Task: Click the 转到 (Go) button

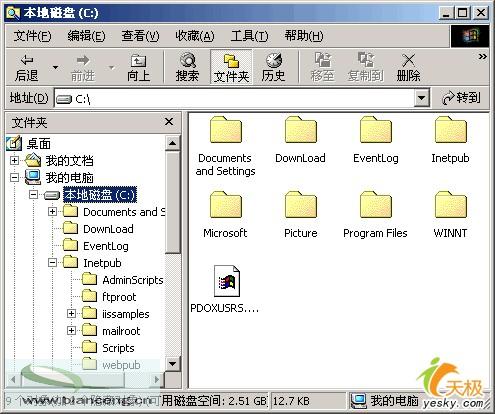Action: click(461, 98)
